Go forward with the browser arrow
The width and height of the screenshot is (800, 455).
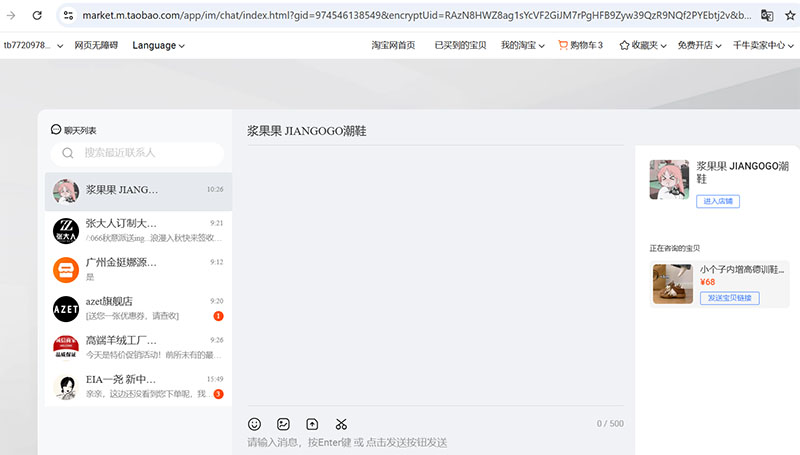pyautogui.click(x=11, y=15)
